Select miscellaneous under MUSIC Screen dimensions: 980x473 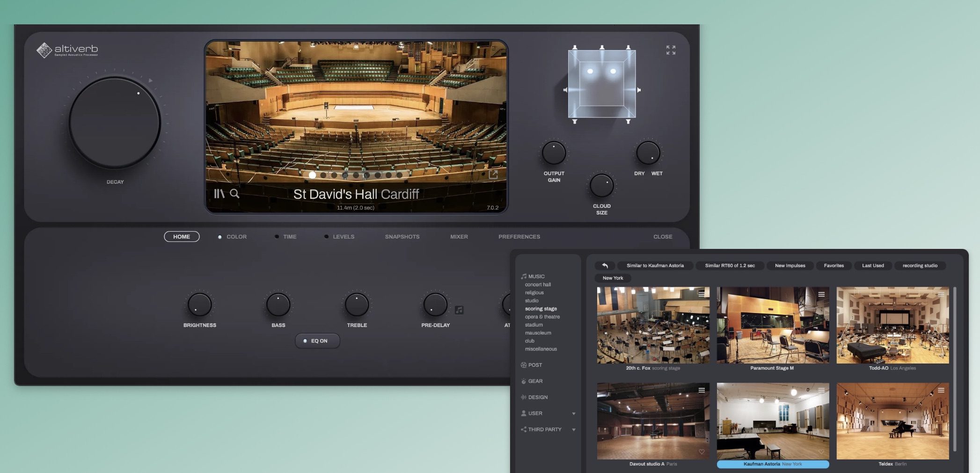(x=541, y=349)
